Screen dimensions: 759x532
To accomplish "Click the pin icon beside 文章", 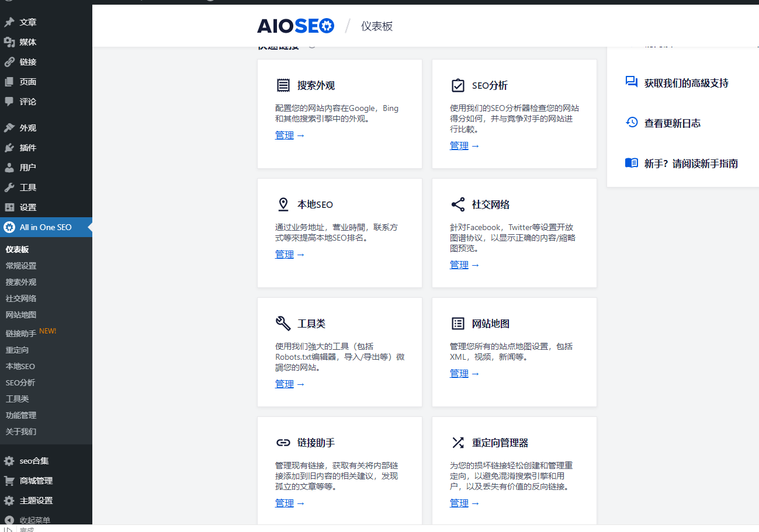I will 9,22.
